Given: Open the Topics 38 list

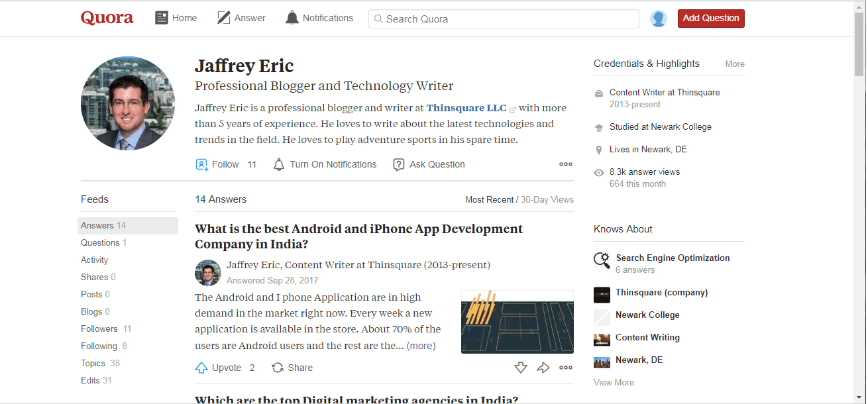Looking at the screenshot, I should tap(101, 364).
